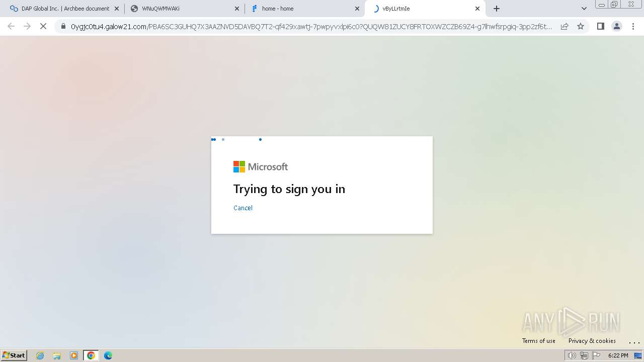This screenshot has height=362, width=644.
Task: Switch to DAP Global Inc. Archbee tab
Action: point(64,9)
